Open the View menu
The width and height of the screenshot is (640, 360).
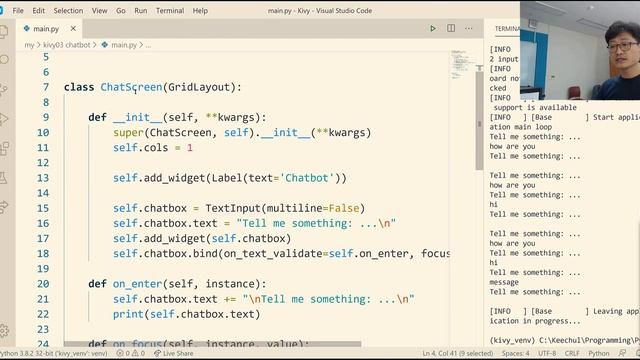[x=99, y=11]
